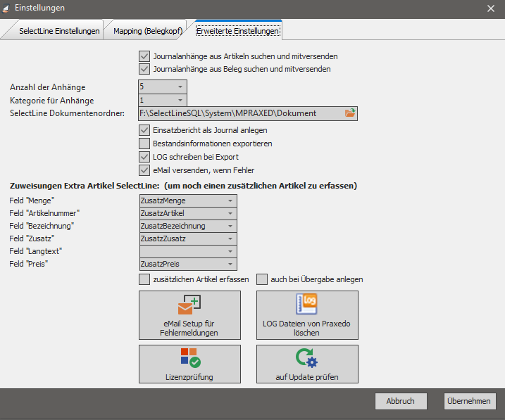
Task: Expand the Anzahl der Anhänge dropdown
Action: click(180, 87)
